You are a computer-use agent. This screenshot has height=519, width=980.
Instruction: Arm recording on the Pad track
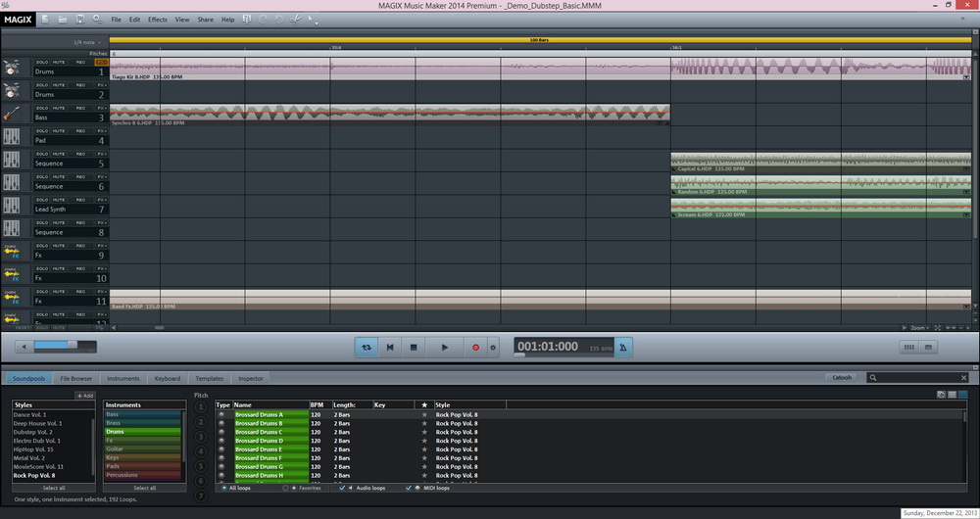[x=80, y=131]
